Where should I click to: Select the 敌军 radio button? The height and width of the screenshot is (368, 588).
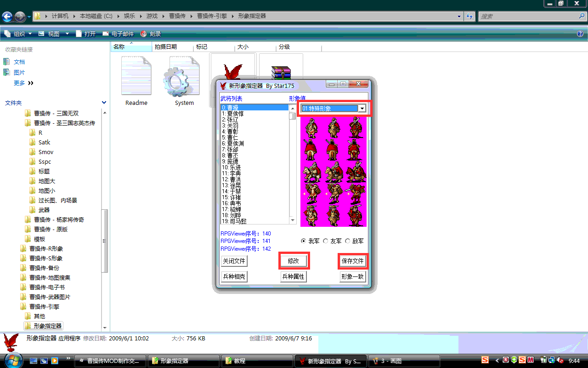tap(347, 241)
